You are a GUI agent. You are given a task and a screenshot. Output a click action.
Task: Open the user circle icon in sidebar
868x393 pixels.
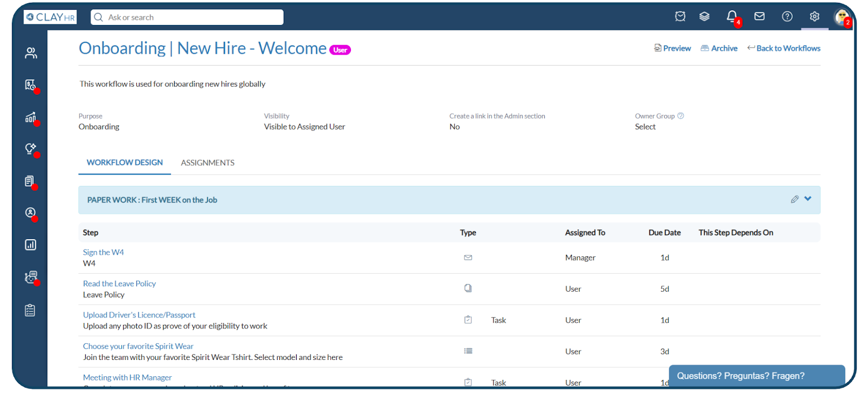point(31,213)
